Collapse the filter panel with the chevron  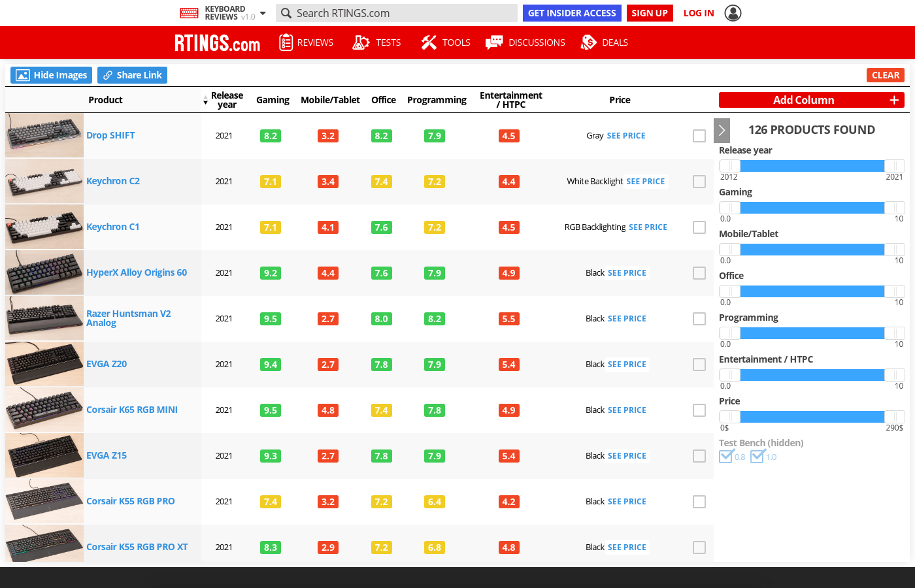click(722, 131)
